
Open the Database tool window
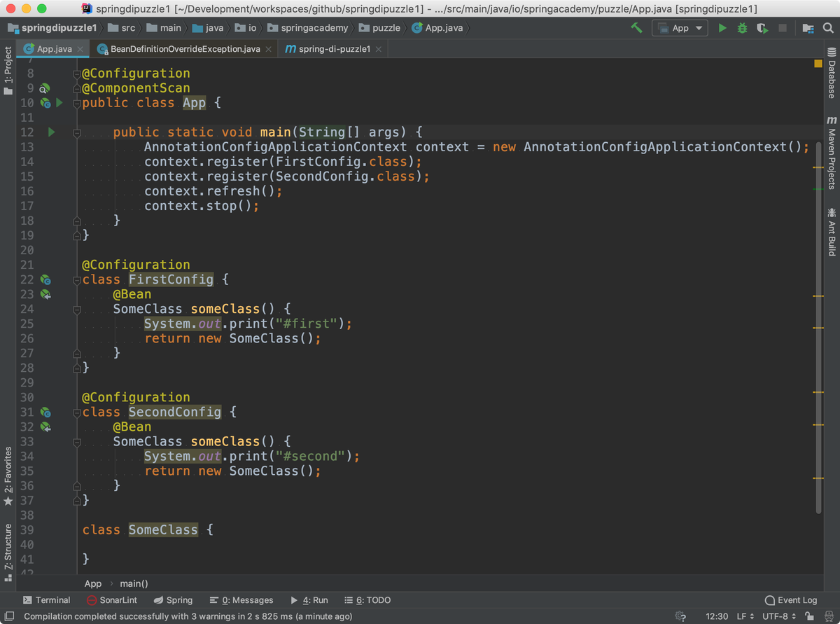click(832, 73)
